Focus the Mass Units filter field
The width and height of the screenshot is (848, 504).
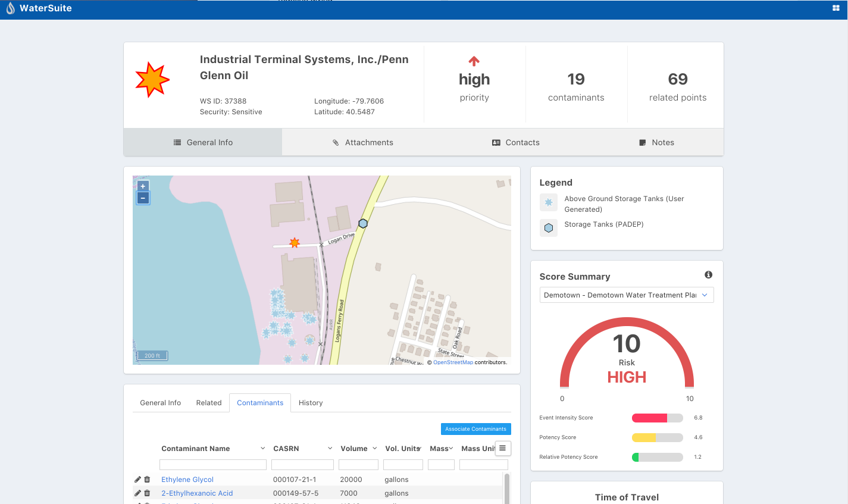point(484,465)
